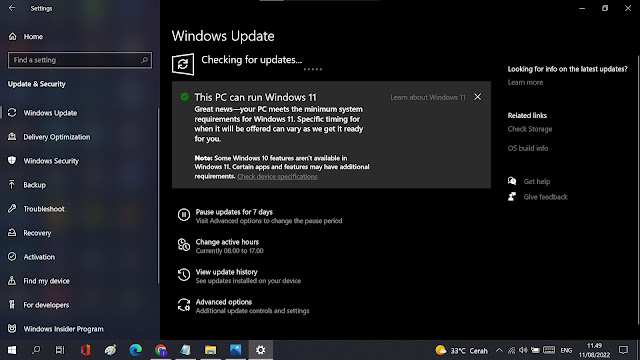Open the Action Center notifications icon
The height and width of the screenshot is (360, 640).
pos(623,350)
